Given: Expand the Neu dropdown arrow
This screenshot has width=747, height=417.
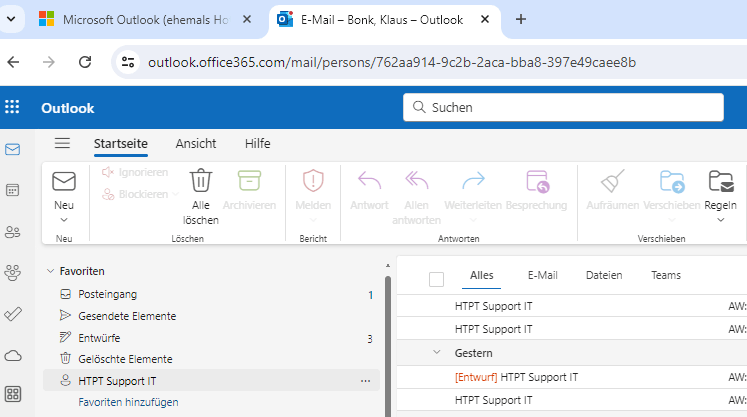Looking at the screenshot, I should (64, 220).
